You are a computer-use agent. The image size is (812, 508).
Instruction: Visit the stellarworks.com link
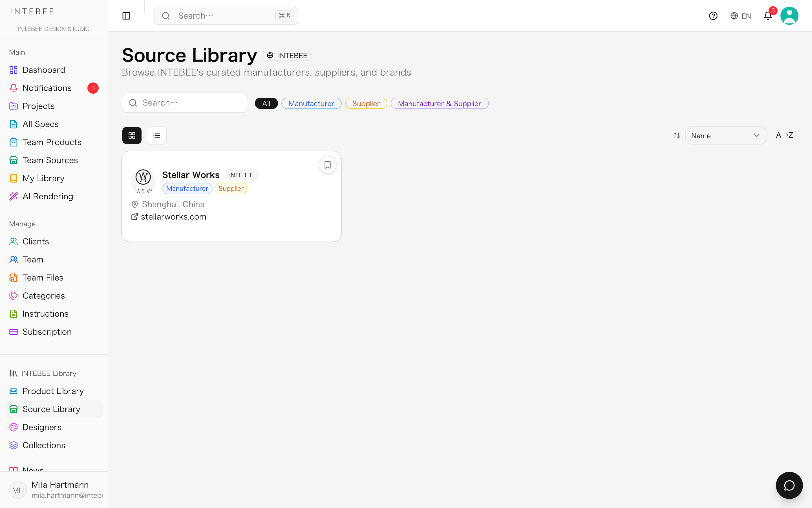coord(173,217)
